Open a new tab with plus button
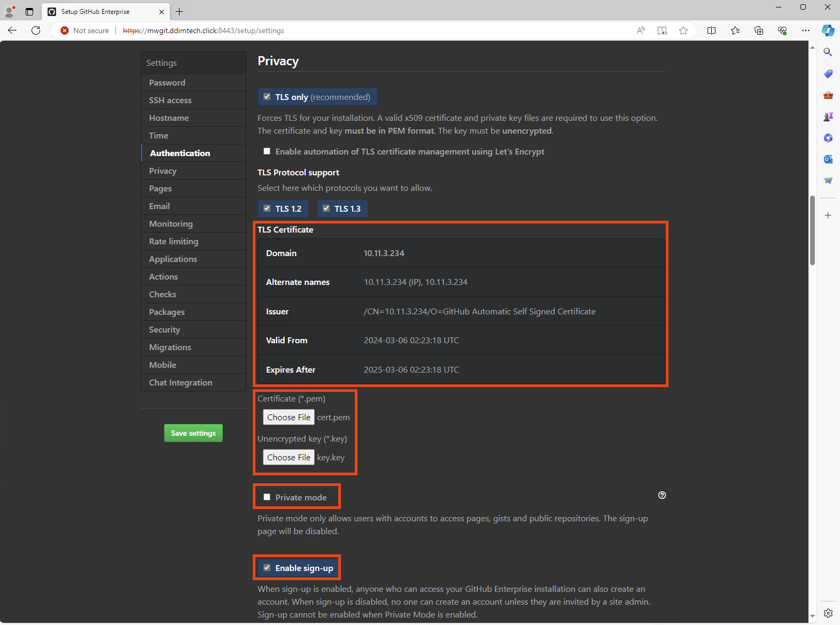The image size is (840, 625). [180, 11]
